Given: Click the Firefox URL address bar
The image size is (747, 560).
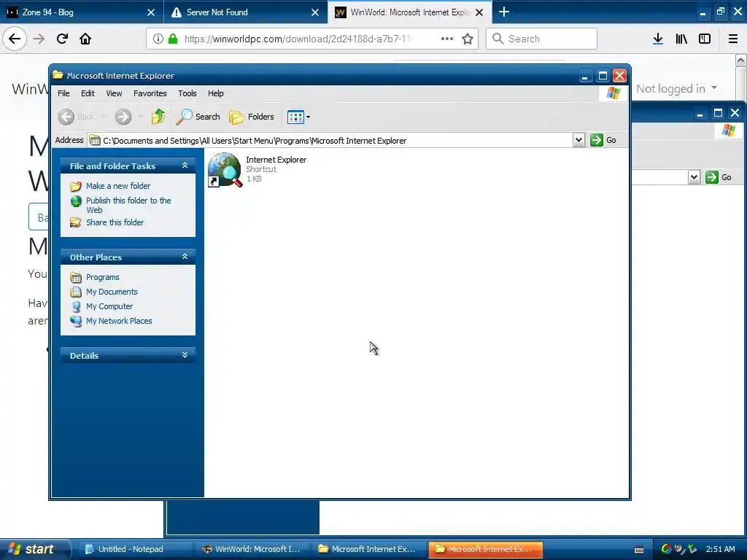Looking at the screenshot, I should pyautogui.click(x=312, y=39).
